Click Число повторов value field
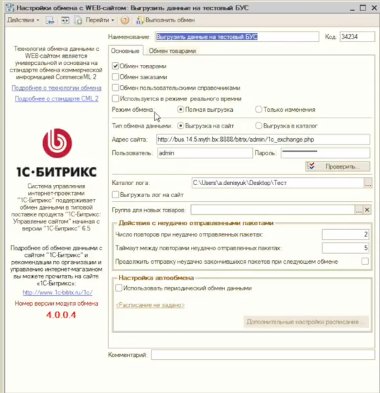 click(x=345, y=234)
